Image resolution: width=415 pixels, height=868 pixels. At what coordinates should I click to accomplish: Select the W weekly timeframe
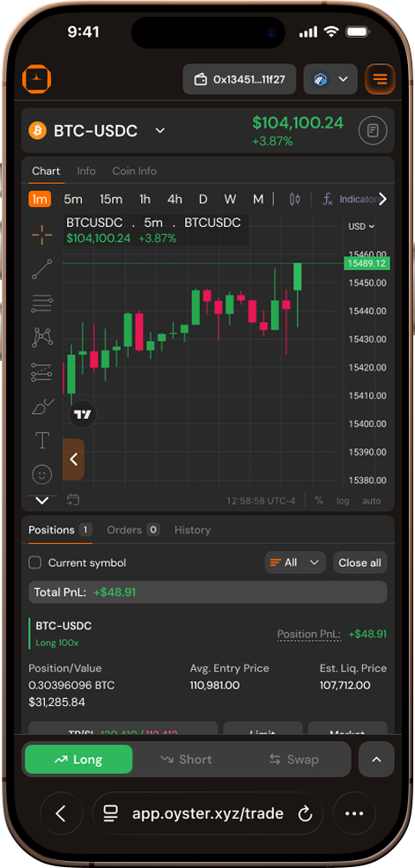[x=230, y=199]
